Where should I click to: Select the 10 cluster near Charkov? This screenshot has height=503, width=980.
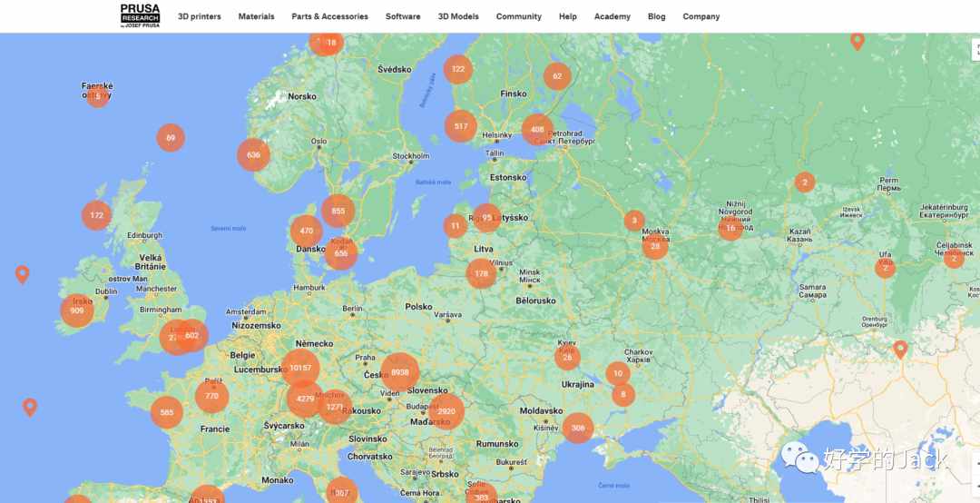618,373
